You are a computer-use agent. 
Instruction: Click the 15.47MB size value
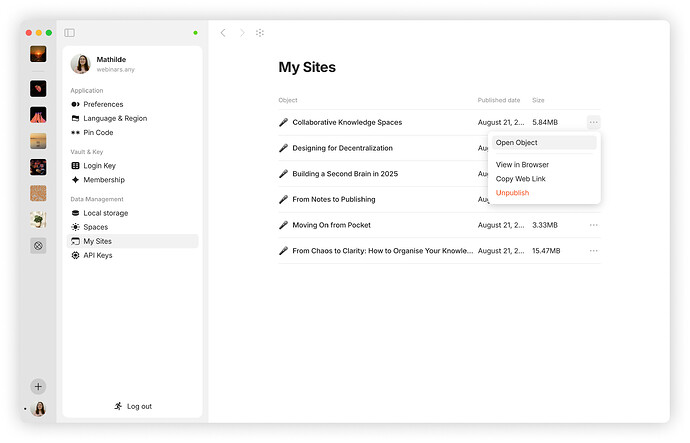tap(546, 251)
